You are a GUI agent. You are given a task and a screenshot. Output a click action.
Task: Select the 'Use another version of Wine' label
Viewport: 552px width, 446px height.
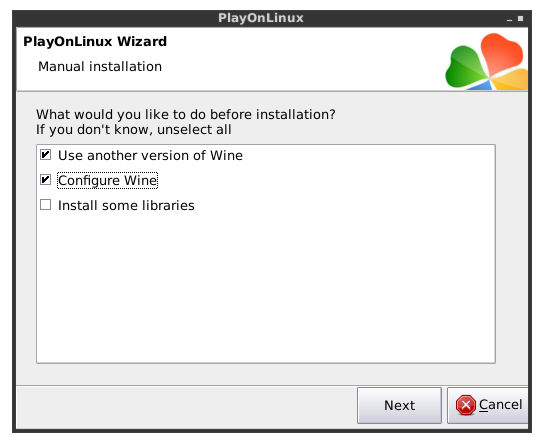pos(150,155)
